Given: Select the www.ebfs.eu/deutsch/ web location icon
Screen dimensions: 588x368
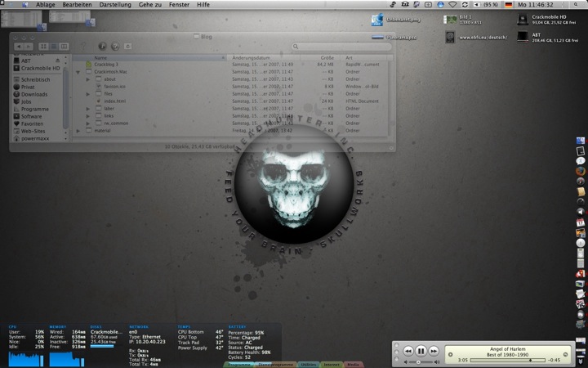Looking at the screenshot, I should [x=450, y=37].
